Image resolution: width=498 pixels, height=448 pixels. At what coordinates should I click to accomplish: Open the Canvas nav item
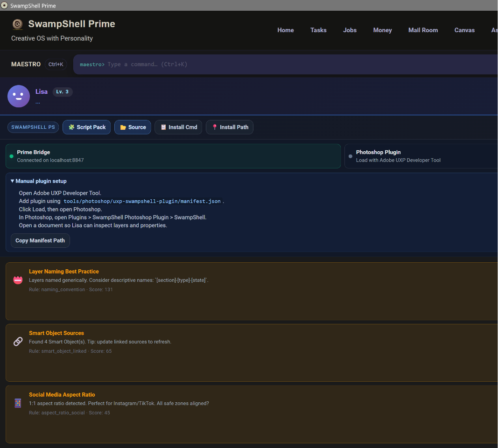[464, 30]
